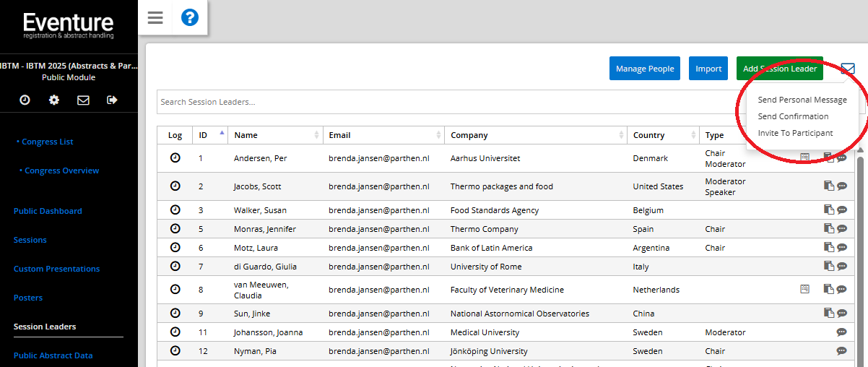This screenshot has width=868, height=367.
Task: Open the blue help question mark icon
Action: coord(189,17)
